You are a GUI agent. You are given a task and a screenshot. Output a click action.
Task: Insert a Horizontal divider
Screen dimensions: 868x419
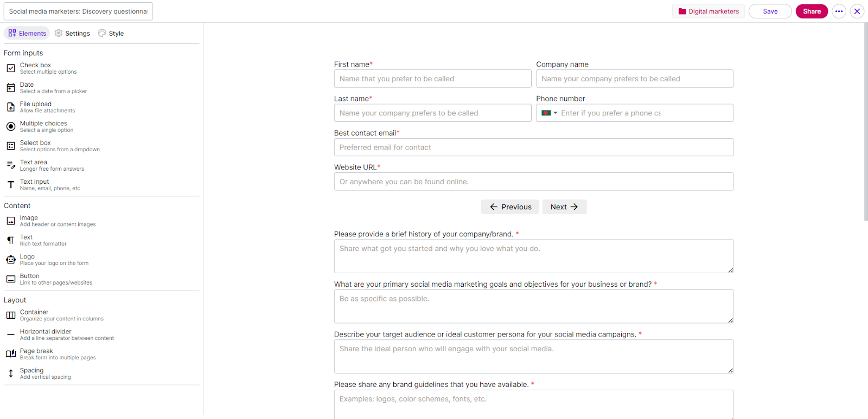click(46, 334)
